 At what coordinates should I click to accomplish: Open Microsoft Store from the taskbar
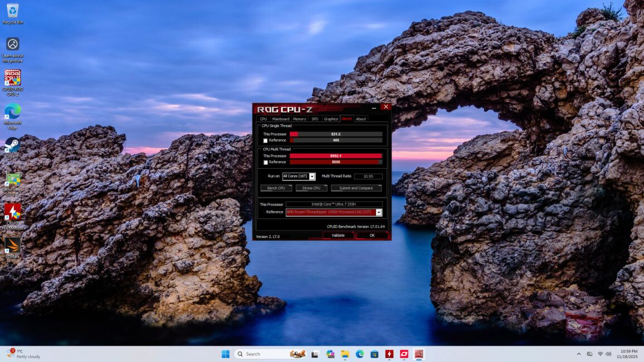(374, 354)
